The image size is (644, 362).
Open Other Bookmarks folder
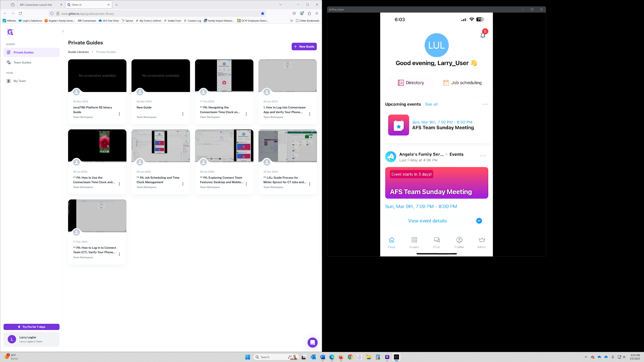[x=308, y=21]
